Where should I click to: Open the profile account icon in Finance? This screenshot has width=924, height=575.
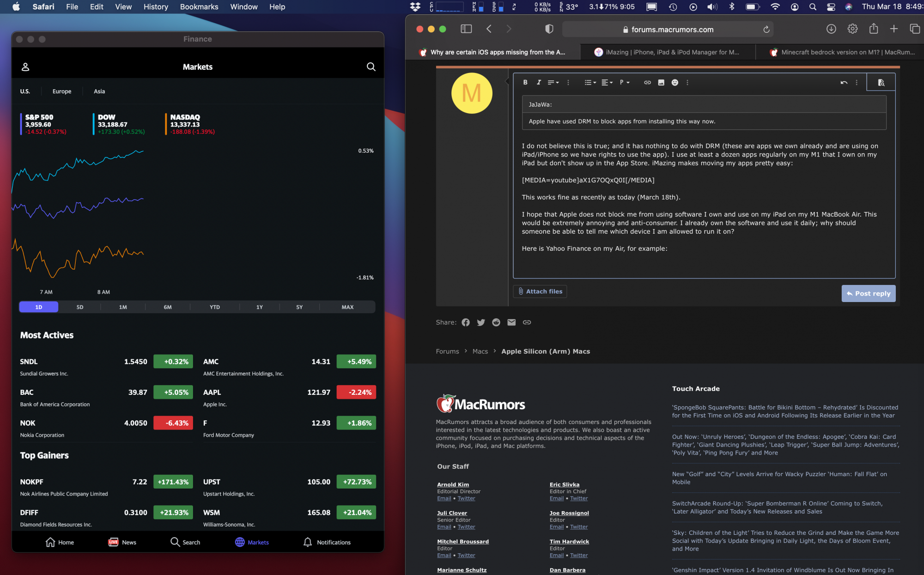click(25, 67)
